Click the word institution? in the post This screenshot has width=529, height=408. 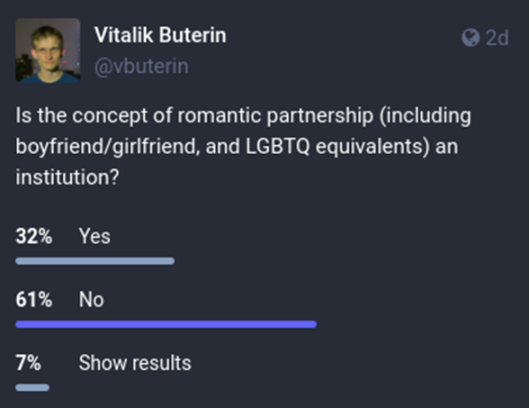pos(67,177)
